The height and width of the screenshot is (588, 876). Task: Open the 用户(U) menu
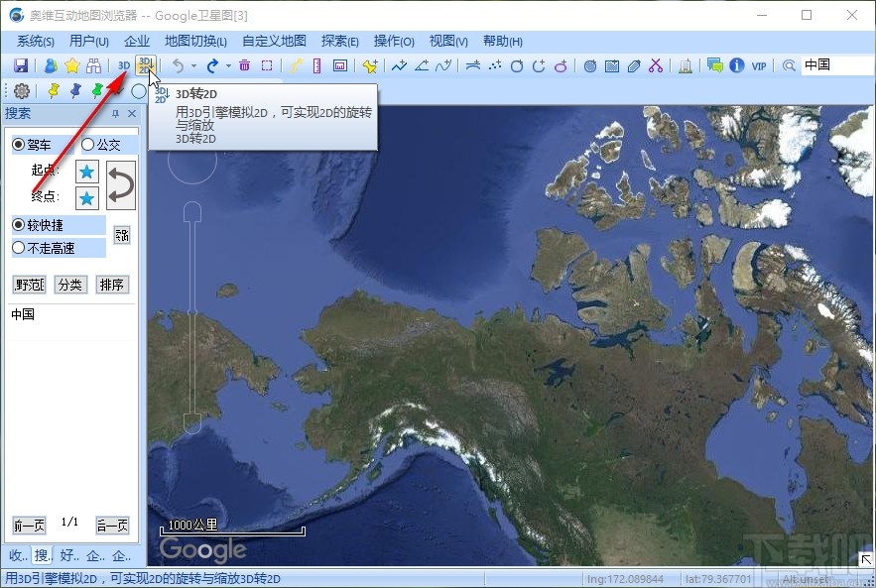(x=89, y=42)
